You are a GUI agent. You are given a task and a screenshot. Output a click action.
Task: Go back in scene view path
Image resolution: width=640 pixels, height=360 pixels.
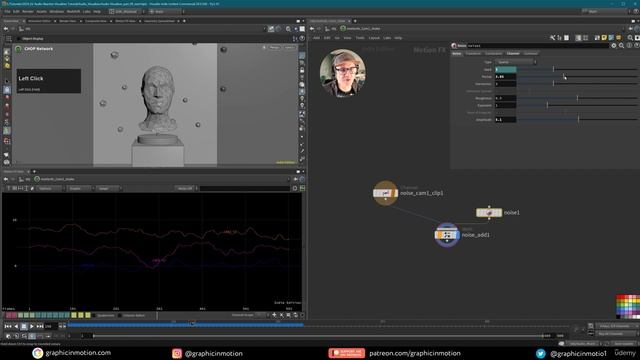[x=6, y=29]
